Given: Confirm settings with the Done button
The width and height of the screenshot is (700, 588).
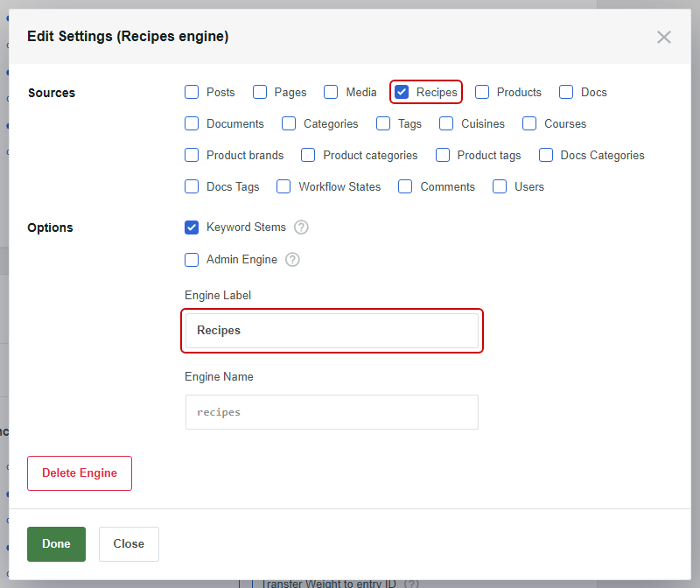Looking at the screenshot, I should click(56, 543).
